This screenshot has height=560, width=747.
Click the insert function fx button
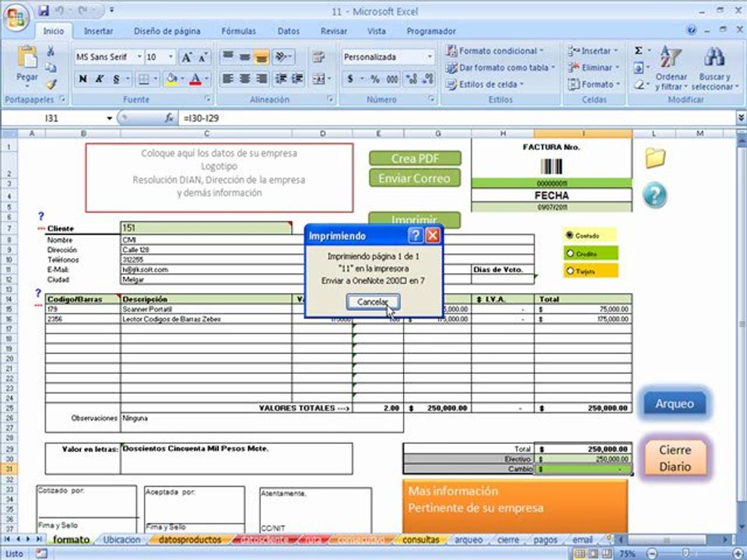pyautogui.click(x=169, y=117)
